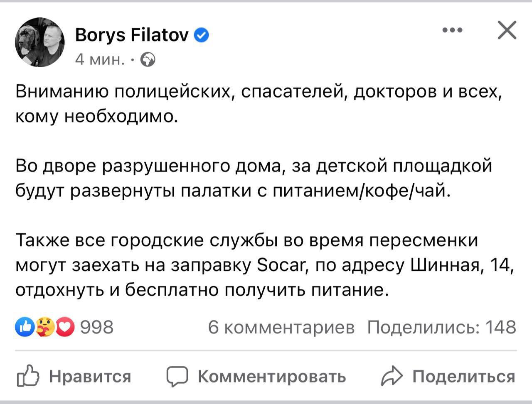Viewport: 532px width, 404px height.
Task: Click the red heart reaction emoji
Action: (65, 327)
